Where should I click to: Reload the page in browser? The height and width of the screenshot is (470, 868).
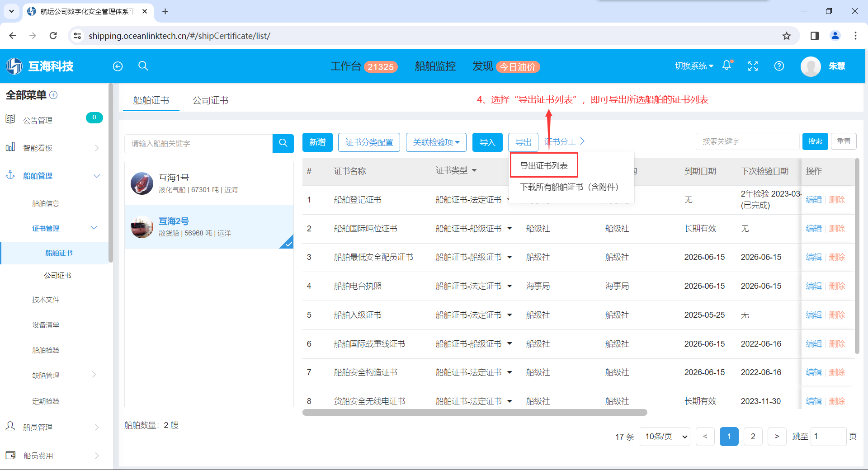click(53, 36)
